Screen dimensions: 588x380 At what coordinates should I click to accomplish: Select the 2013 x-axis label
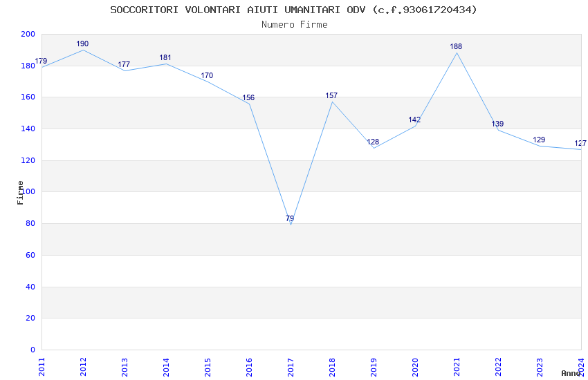[125, 367]
